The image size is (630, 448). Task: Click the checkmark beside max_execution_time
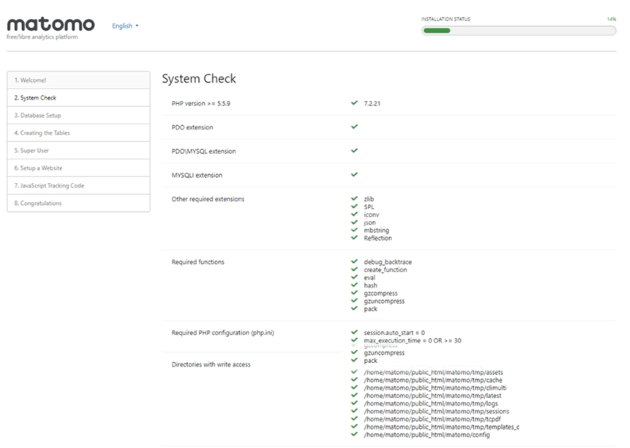click(354, 340)
